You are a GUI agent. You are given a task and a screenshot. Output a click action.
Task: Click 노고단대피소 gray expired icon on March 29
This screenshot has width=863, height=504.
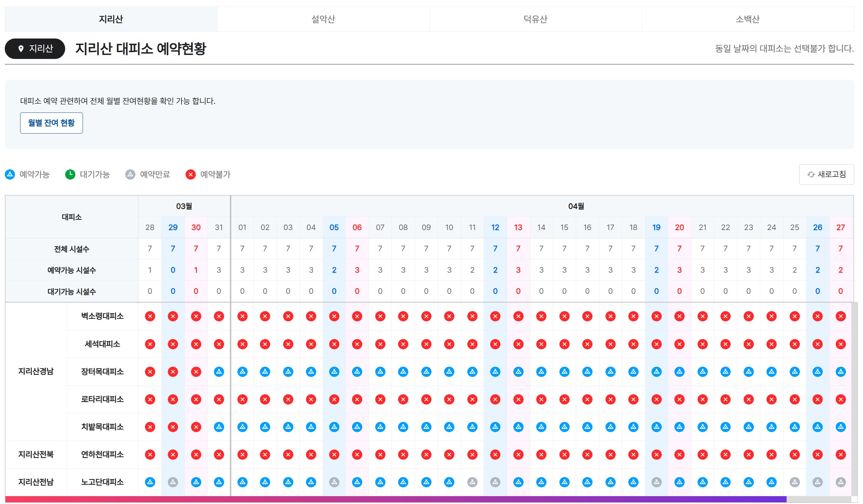click(x=173, y=483)
